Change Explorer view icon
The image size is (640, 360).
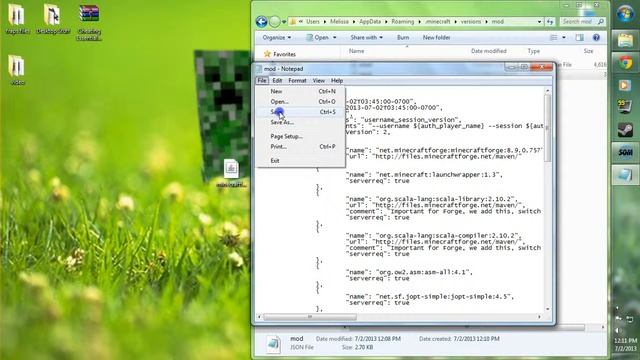pos(553,38)
